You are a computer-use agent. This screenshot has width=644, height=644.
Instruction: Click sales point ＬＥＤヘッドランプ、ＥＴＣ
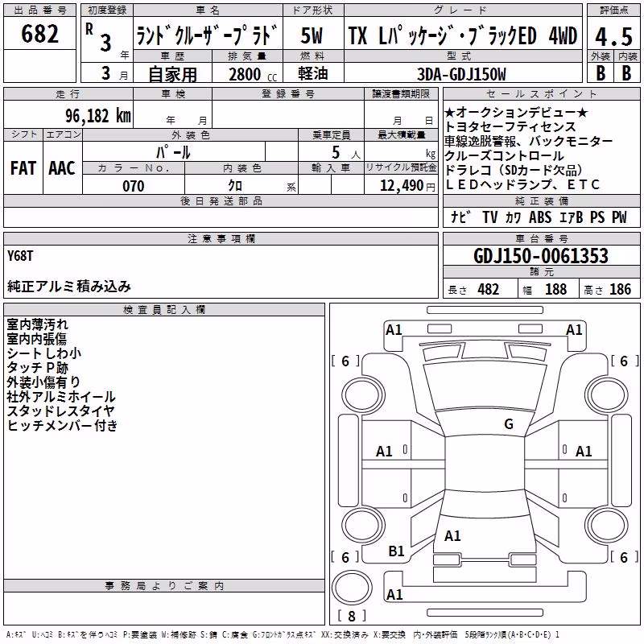tap(522, 184)
